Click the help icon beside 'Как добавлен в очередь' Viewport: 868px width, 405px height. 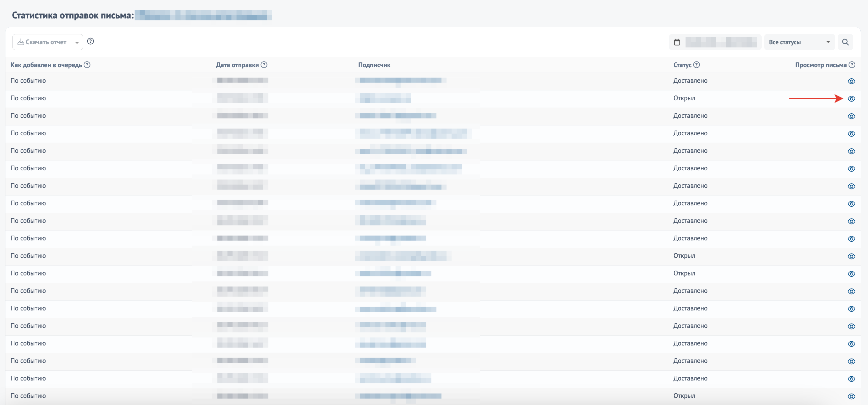click(x=87, y=65)
